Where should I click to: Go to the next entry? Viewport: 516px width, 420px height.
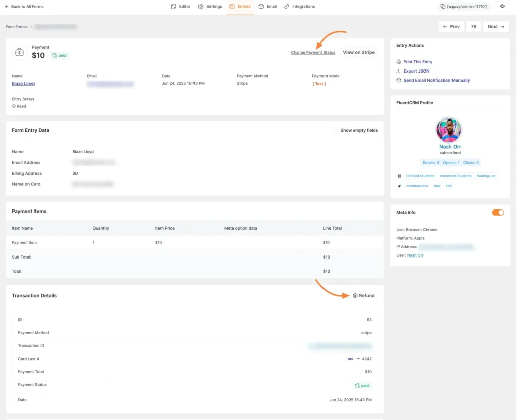pos(496,27)
